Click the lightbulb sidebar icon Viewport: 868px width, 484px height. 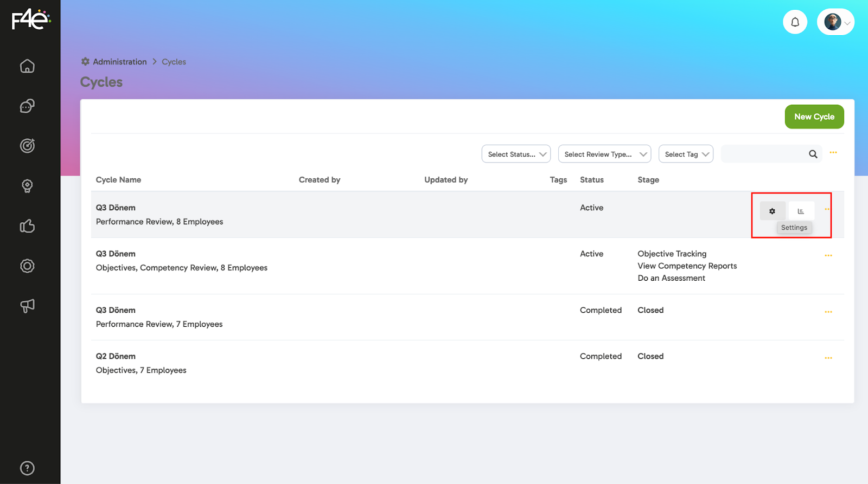tap(27, 186)
